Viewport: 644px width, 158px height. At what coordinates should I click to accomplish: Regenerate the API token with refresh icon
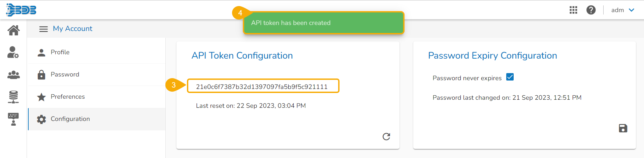point(386,136)
